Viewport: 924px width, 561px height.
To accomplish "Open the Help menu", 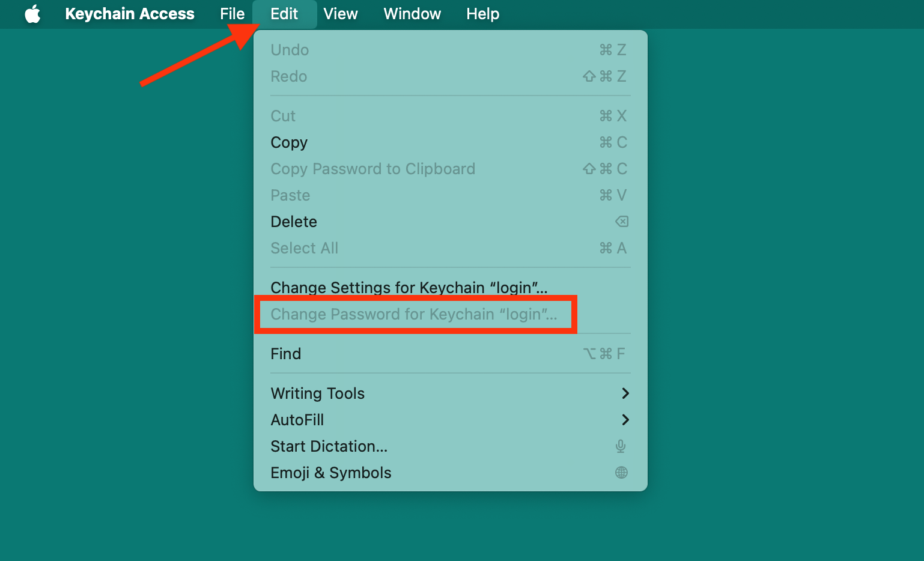I will click(482, 14).
